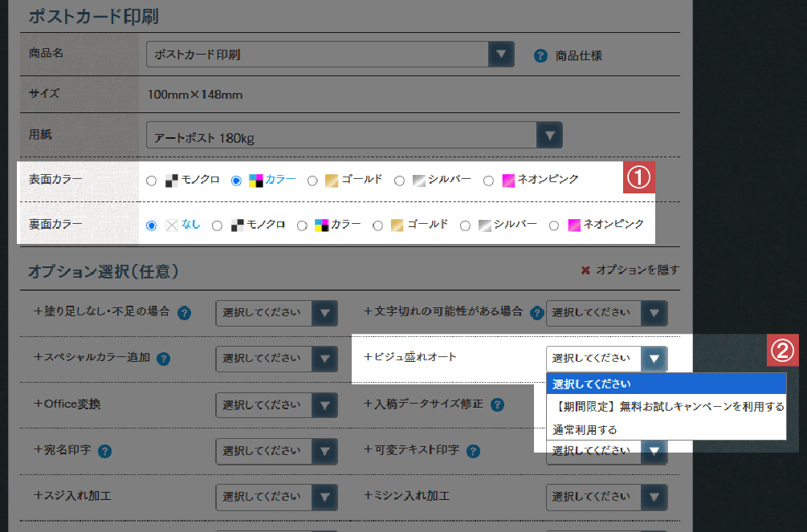Image resolution: width=807 pixels, height=532 pixels.
Task: Click help icon next to スペシャルカラー追加
Action: (x=163, y=359)
